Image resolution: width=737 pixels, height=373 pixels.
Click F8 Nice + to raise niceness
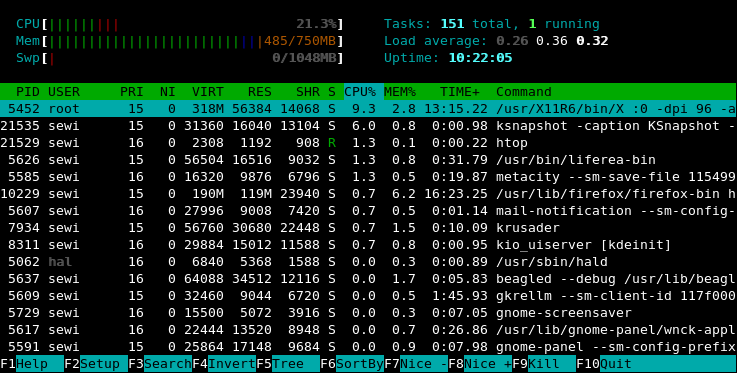point(480,364)
